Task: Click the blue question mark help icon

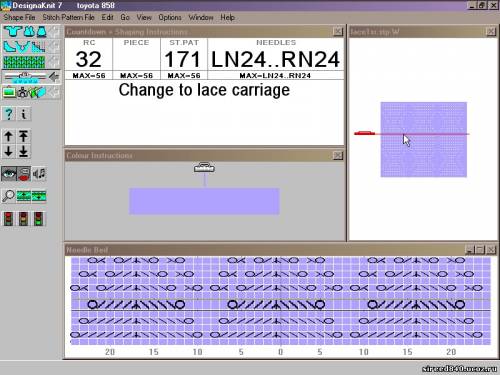Action: click(x=9, y=114)
